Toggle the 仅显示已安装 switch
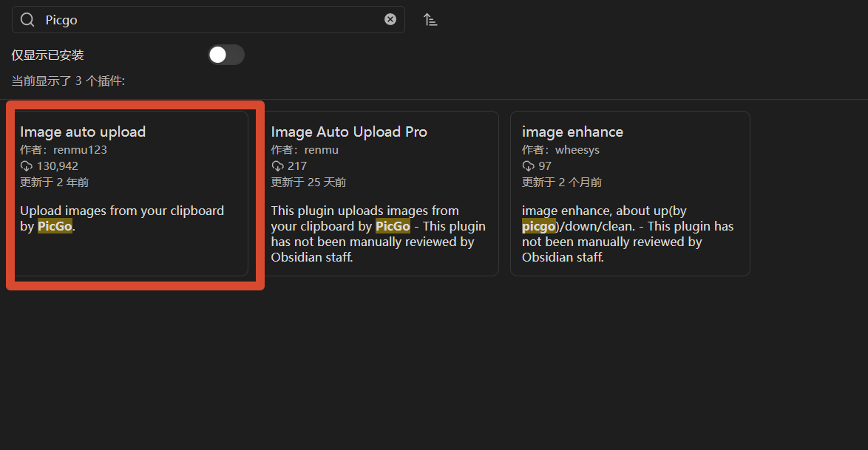This screenshot has width=868, height=450. point(226,55)
